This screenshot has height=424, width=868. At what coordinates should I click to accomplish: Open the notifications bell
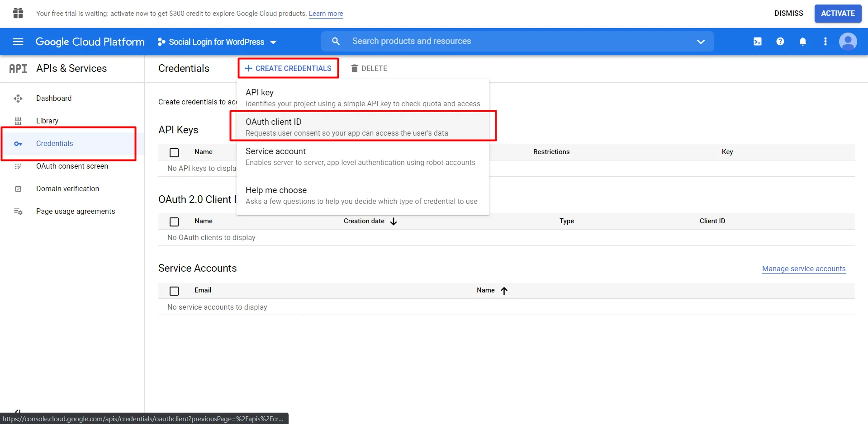click(803, 42)
